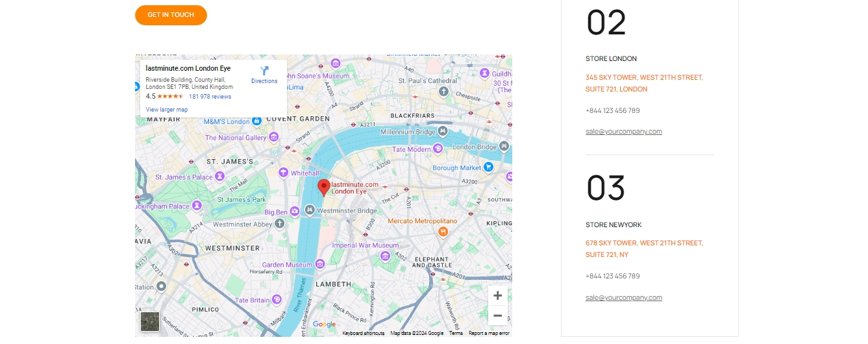
Task: Select the Big Ben landmark icon
Action: (295, 211)
